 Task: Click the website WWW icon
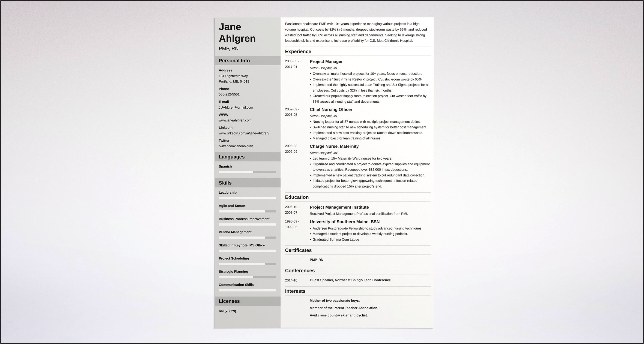pos(223,115)
